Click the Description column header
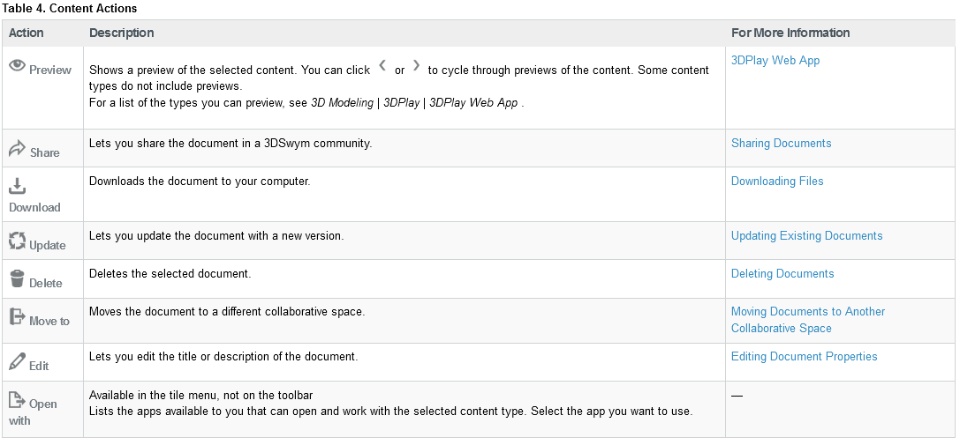Screen dimensions: 960x445 click(x=121, y=32)
